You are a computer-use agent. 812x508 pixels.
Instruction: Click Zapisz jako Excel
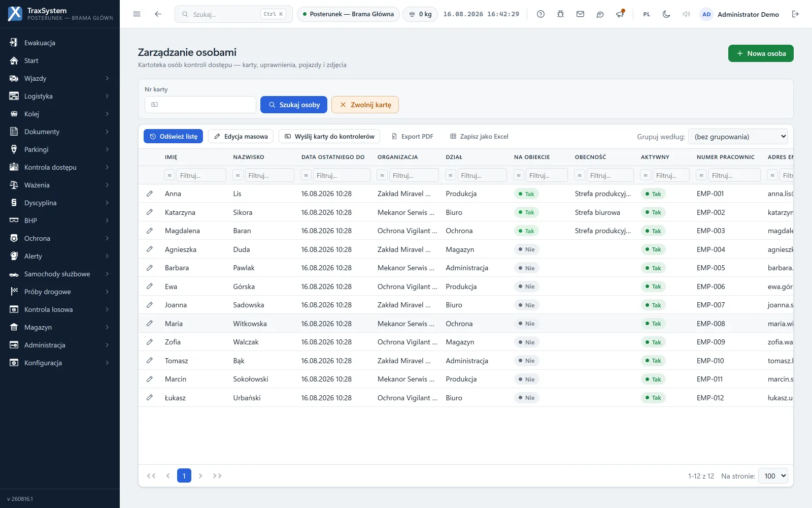(x=479, y=136)
